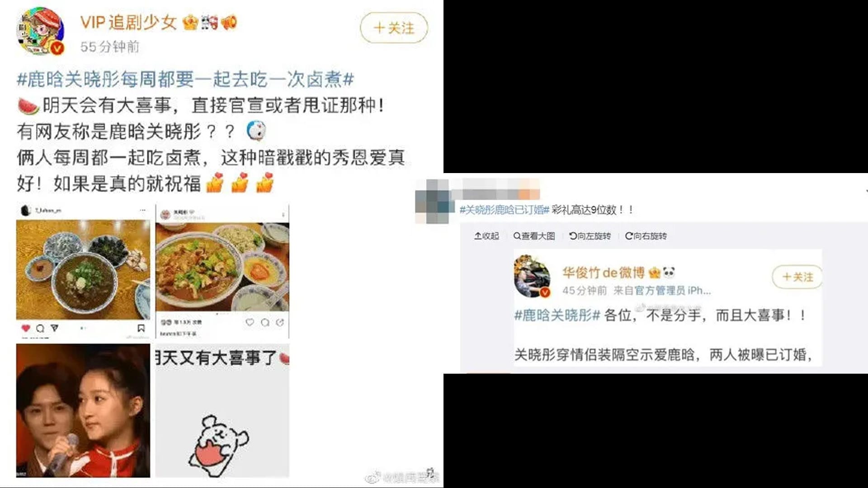Open the 追剧少女 profile avatar

click(41, 31)
